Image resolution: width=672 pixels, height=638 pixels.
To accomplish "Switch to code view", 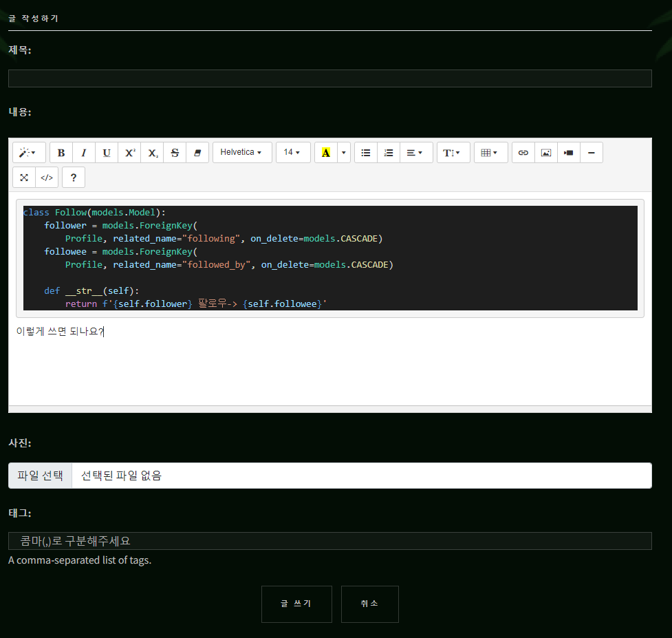I will click(47, 178).
